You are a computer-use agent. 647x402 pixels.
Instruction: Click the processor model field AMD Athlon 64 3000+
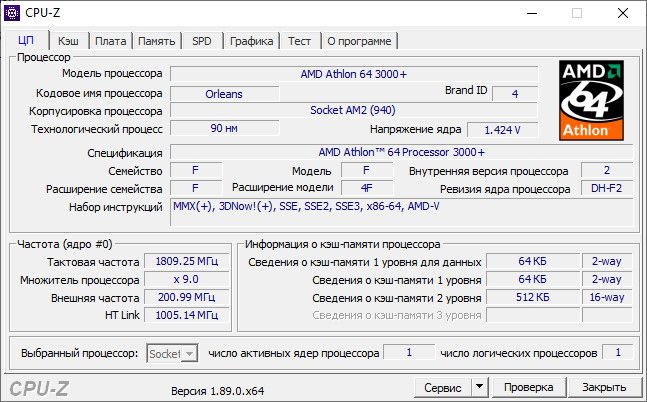point(354,74)
